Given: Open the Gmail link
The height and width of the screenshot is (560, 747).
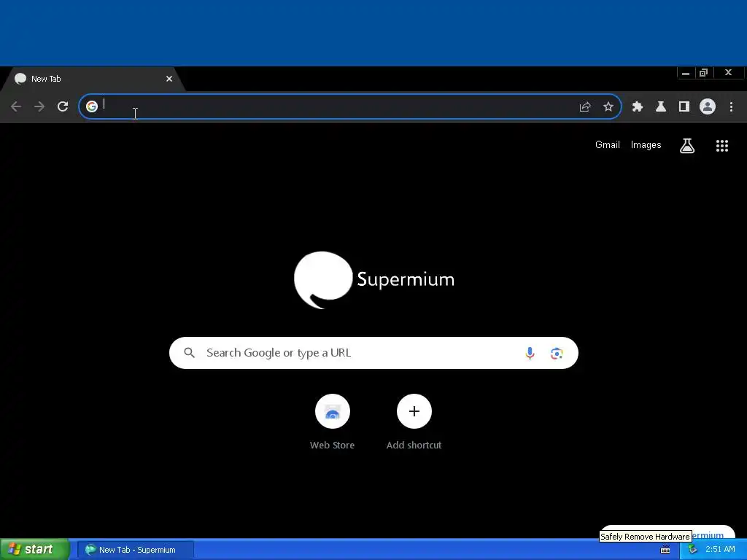Looking at the screenshot, I should 608,145.
